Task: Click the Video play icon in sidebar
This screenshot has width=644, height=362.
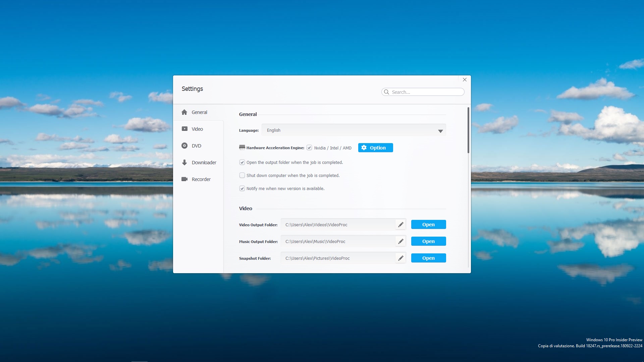Action: [184, 129]
